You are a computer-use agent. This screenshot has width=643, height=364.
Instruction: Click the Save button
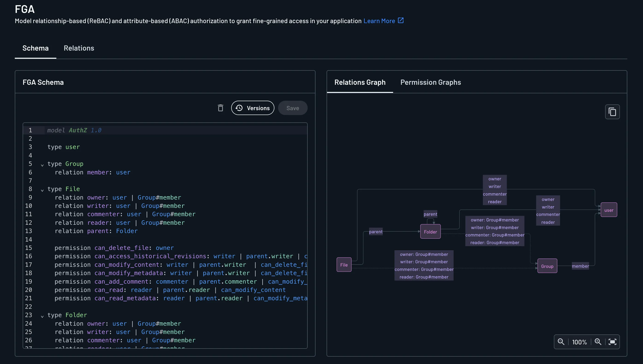coord(292,108)
